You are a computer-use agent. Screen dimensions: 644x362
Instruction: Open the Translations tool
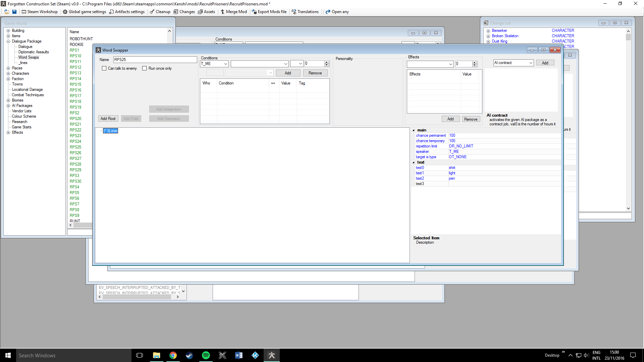[x=305, y=12]
